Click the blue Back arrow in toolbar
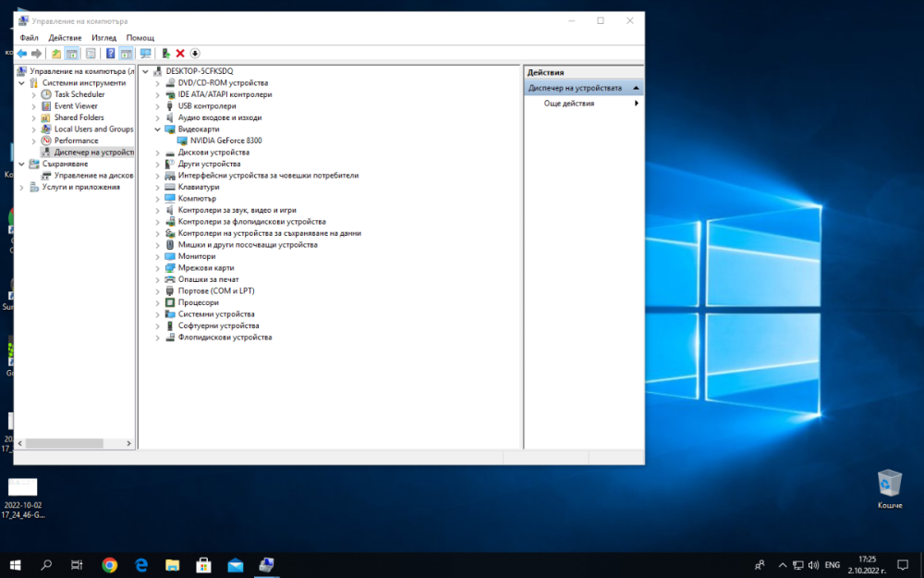Image resolution: width=924 pixels, height=578 pixels. click(21, 54)
